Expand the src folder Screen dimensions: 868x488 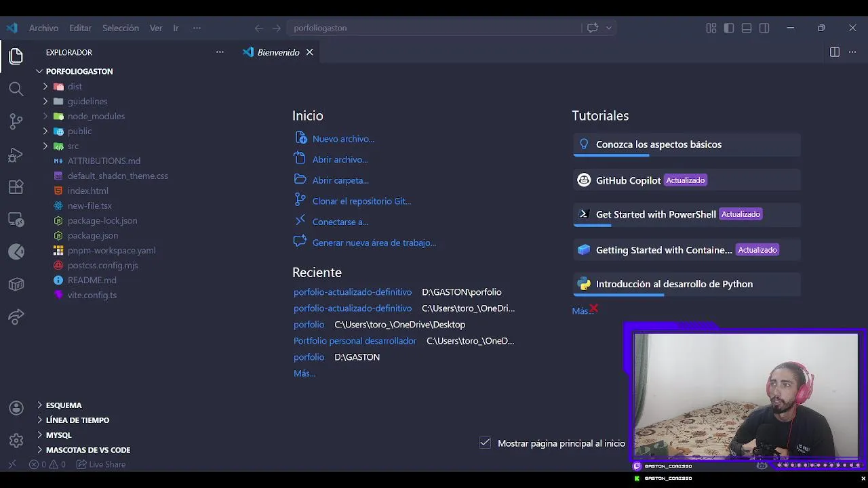point(73,146)
